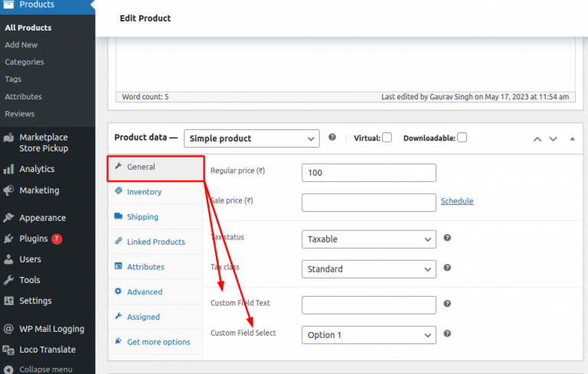This screenshot has width=588, height=374.
Task: Move Product data panel up with arrow
Action: (537, 139)
